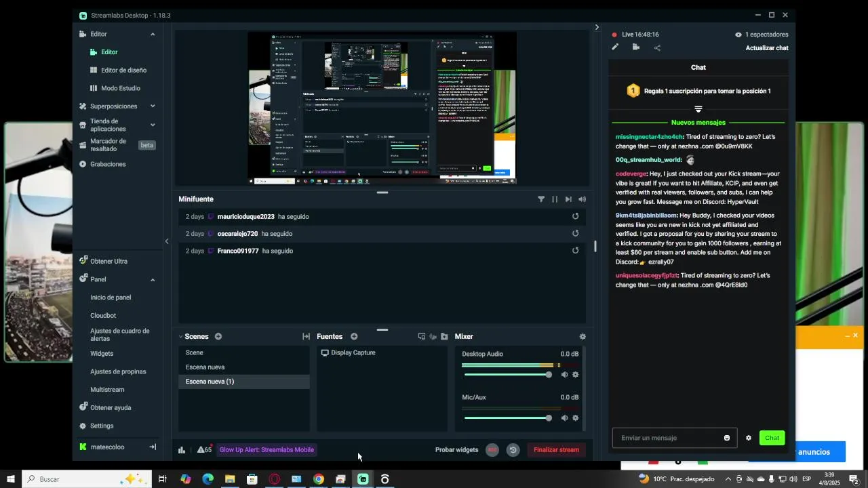The height and width of the screenshot is (488, 868).
Task: Open Marcador de resaltado
Action: pos(108,145)
